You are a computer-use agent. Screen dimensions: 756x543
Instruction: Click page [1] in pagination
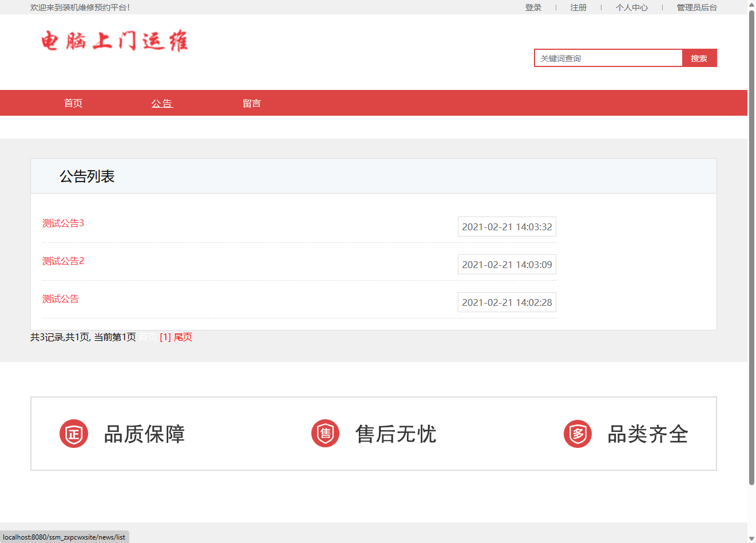pyautogui.click(x=165, y=337)
